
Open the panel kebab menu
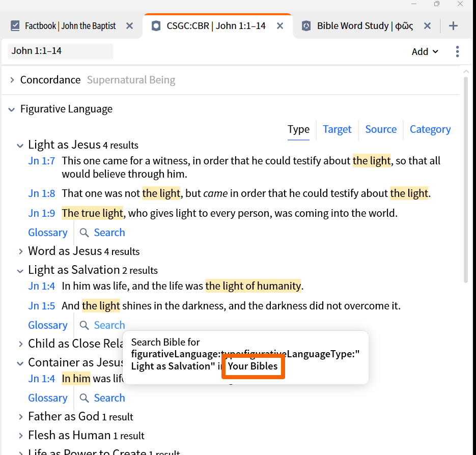click(457, 51)
